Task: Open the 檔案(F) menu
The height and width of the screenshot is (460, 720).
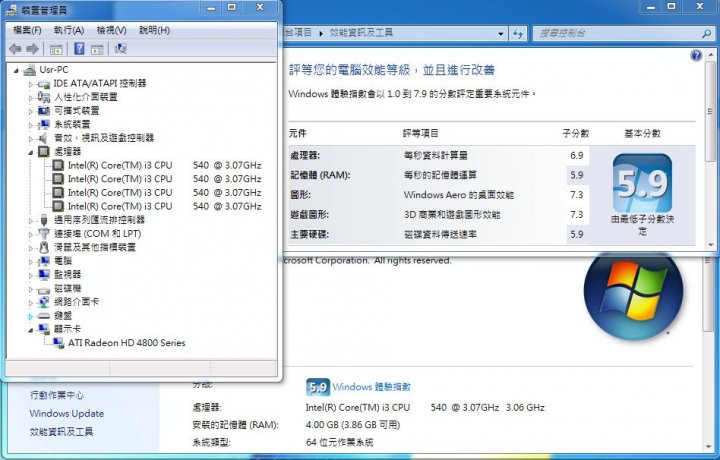Action: [x=28, y=30]
